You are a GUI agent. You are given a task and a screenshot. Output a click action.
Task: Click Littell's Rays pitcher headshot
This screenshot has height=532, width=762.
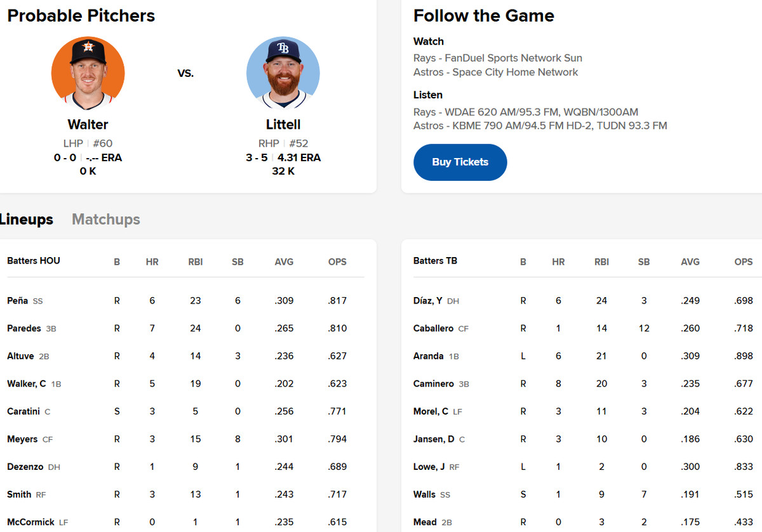click(283, 73)
